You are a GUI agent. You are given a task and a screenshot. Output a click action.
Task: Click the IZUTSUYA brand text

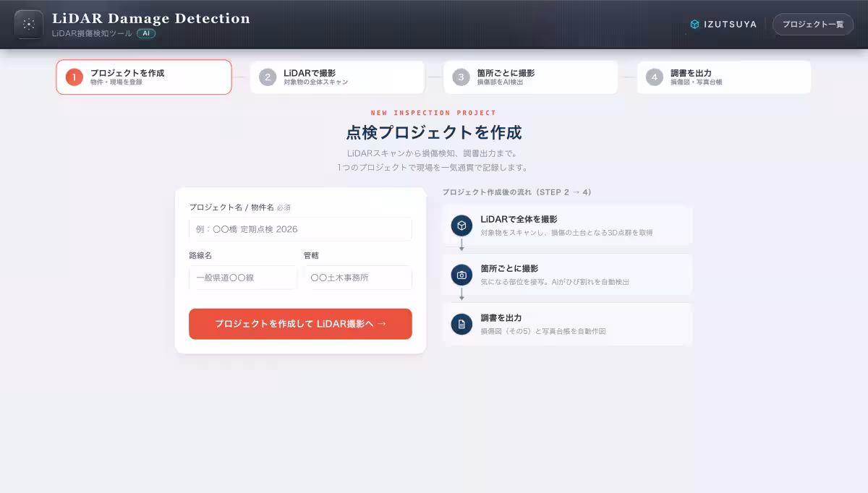[731, 24]
